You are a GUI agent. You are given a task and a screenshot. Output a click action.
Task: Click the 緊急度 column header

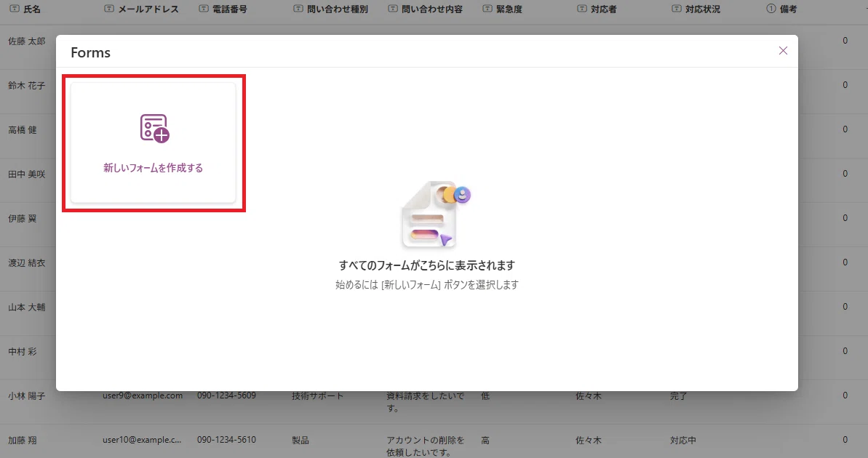tap(509, 9)
